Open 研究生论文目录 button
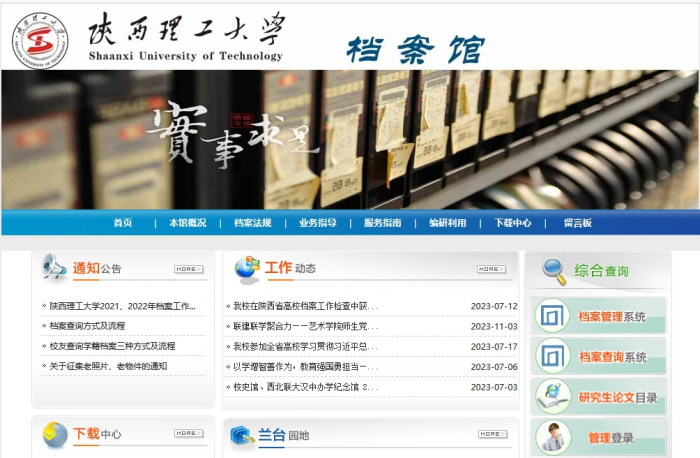700x458 pixels. pyautogui.click(x=598, y=397)
